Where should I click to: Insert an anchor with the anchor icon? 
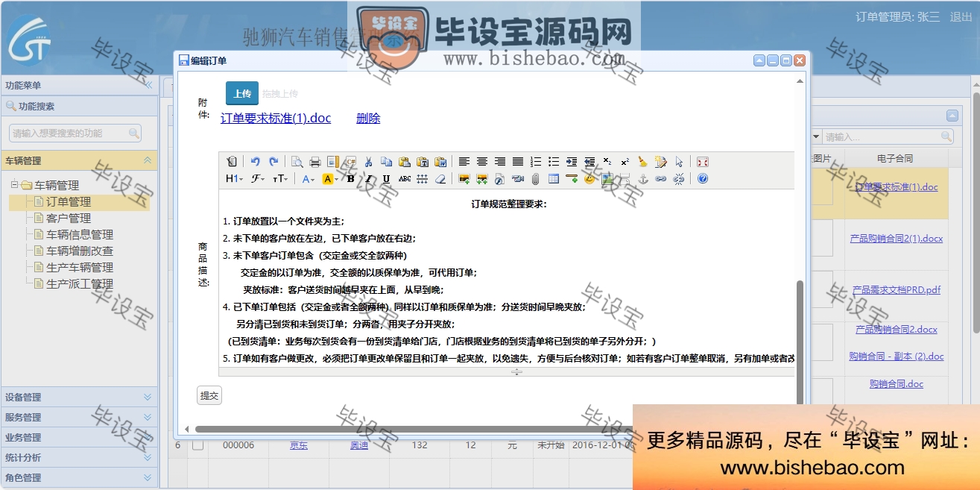(643, 179)
